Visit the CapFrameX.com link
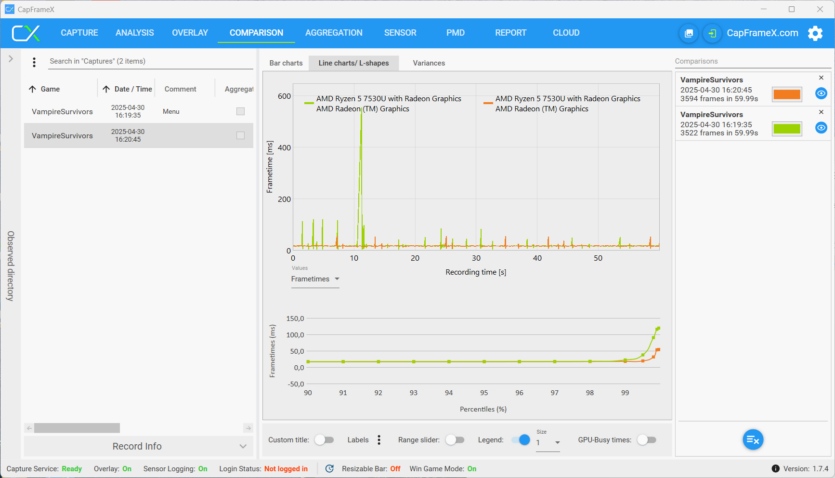835x478 pixels. tap(763, 33)
